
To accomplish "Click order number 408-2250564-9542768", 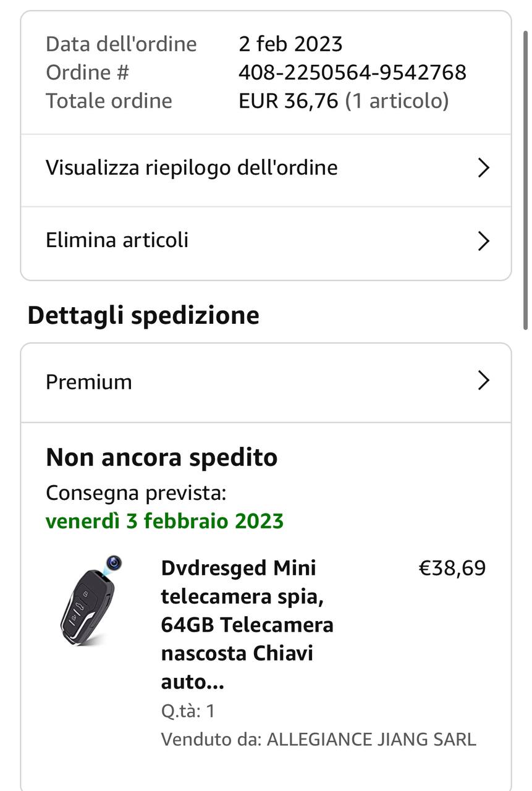I will coord(352,72).
